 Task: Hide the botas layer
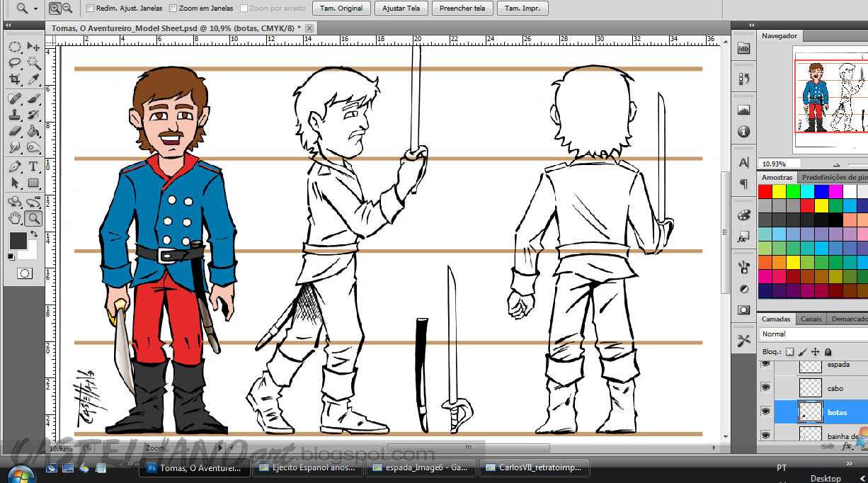click(x=766, y=411)
